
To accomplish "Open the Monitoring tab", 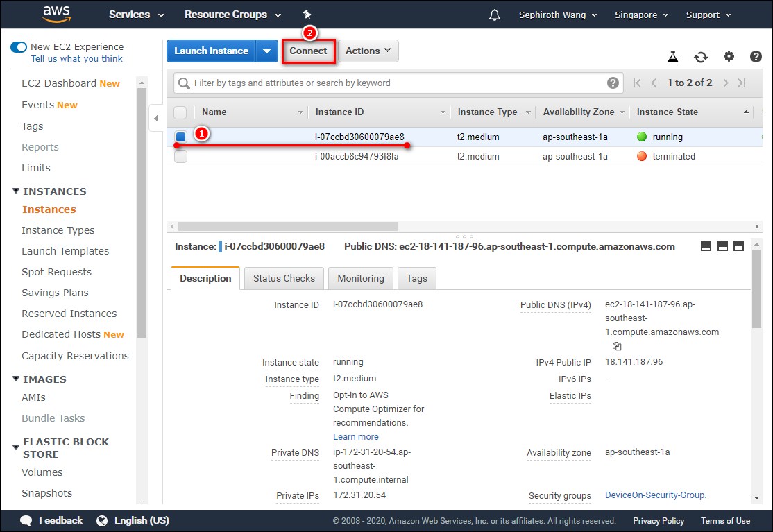I will (x=360, y=278).
